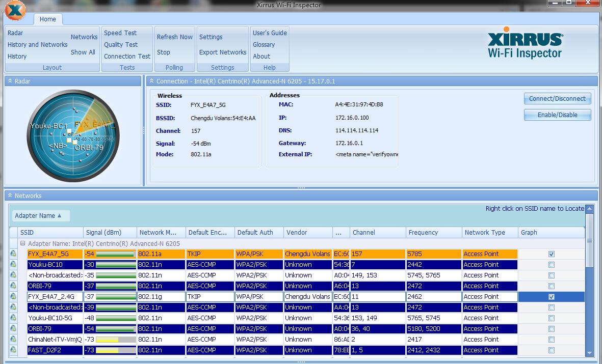
Task: Collapse the Connection panel using chevron icon
Action: 151,81
